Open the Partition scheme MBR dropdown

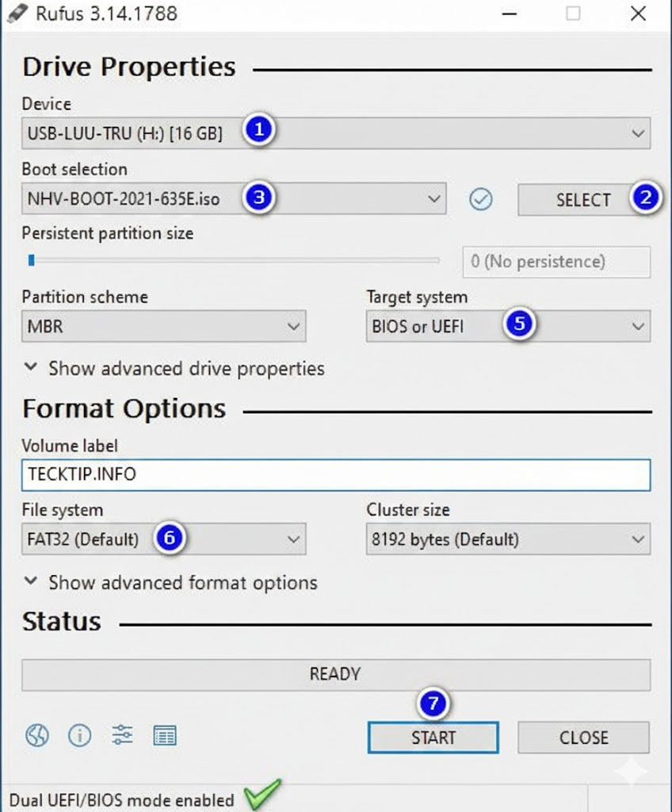pyautogui.click(x=163, y=326)
